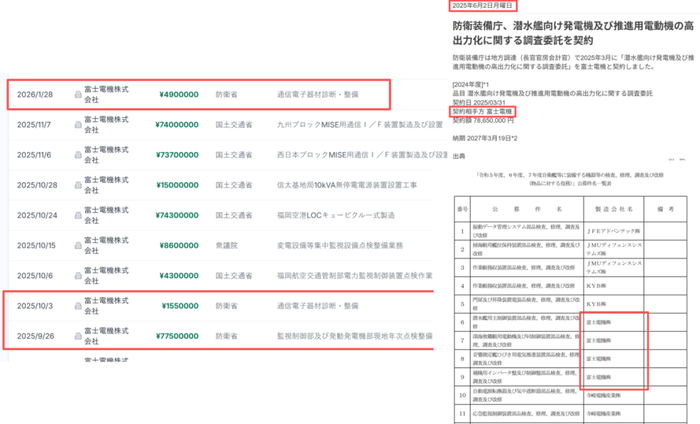
Task: Click the amount ¥1550000
Action: (180, 306)
